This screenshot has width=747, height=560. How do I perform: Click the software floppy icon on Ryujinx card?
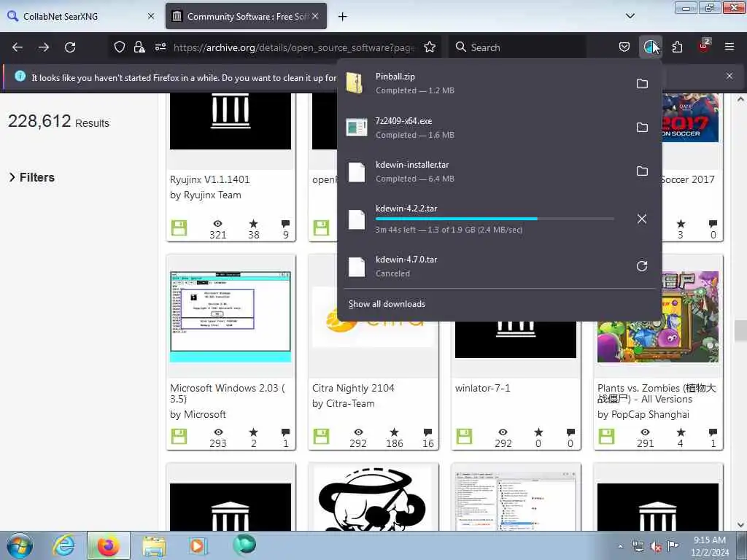click(x=179, y=227)
